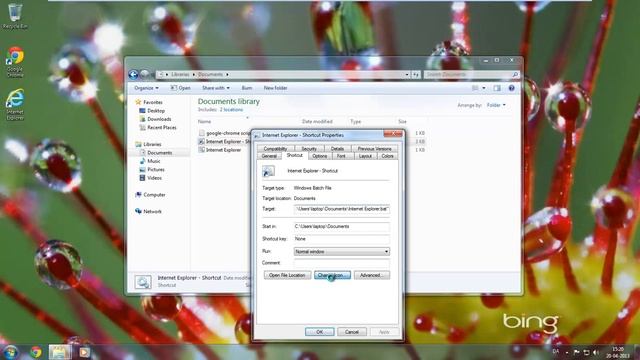Open Action Center flag icon
The height and width of the screenshot is (360, 640).
[x=576, y=352]
